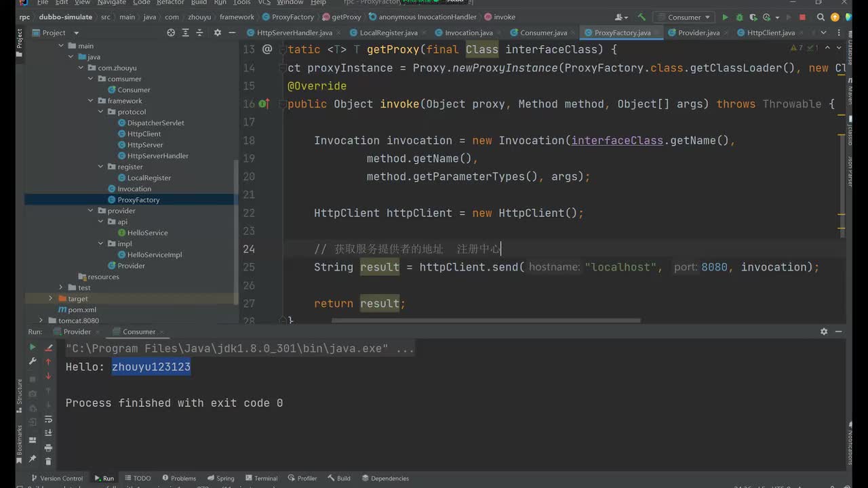Image resolution: width=868 pixels, height=488 pixels.
Task: Collapse the framework package in tree
Action: 92,101
